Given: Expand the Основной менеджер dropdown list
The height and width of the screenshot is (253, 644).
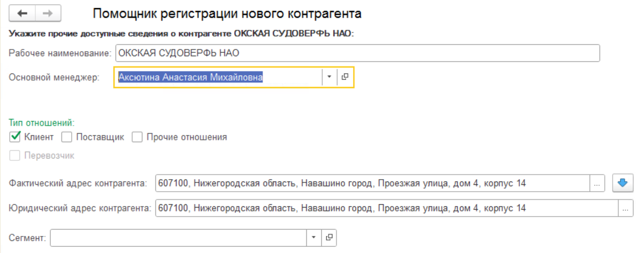Looking at the screenshot, I should coord(329,77).
